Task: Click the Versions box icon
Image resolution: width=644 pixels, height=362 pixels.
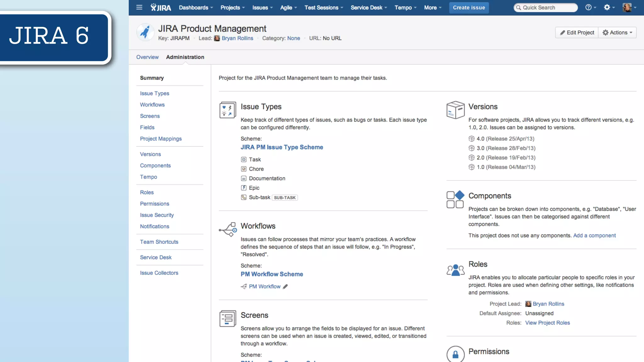Action: tap(455, 110)
